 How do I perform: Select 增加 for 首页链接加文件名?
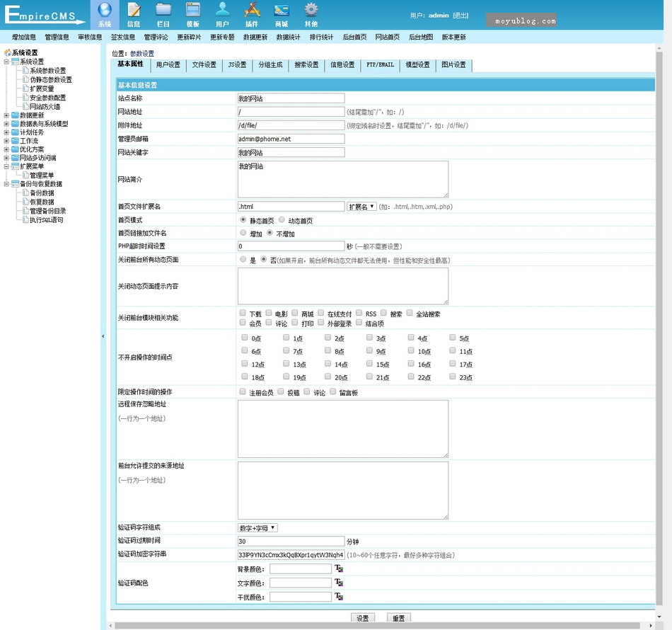pos(243,232)
